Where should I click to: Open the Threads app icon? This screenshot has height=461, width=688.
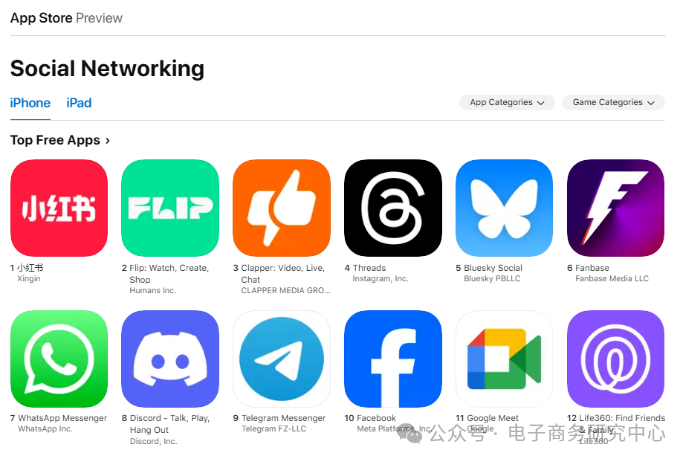393,208
